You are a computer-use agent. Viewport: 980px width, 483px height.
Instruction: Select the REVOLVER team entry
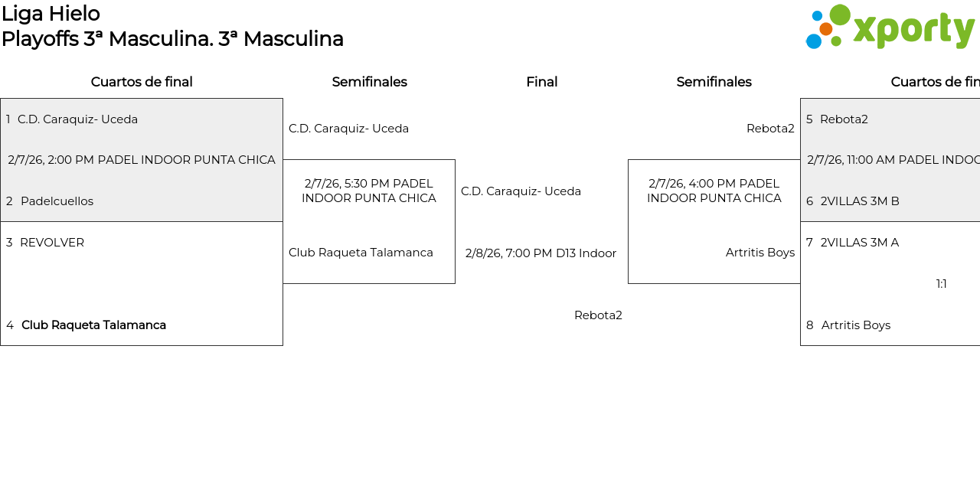pyautogui.click(x=52, y=243)
